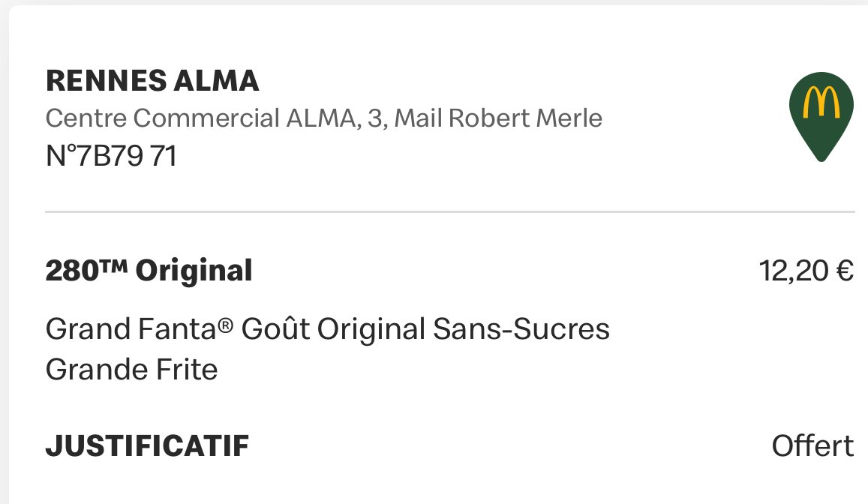Open the JUSTIFICATIF receipt entry
Screen dimensions: 868x504
[x=147, y=446]
